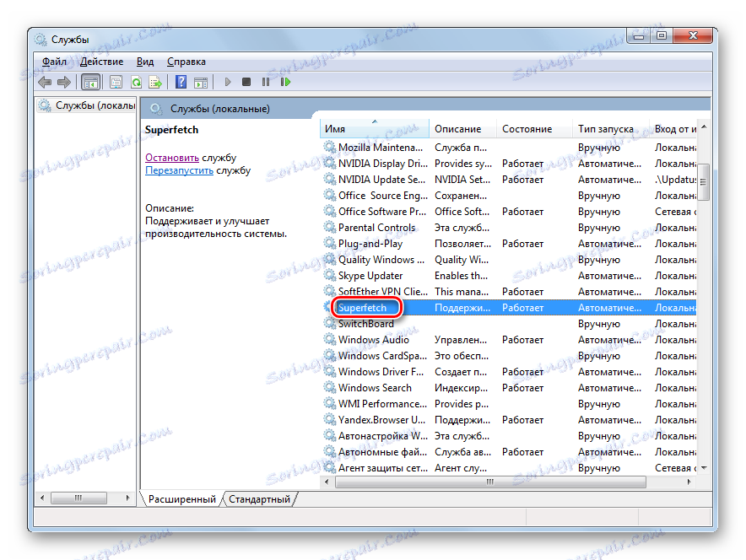Screen dimensions: 746x560
Task: Click the Refresh toolbar icon
Action: tap(137, 83)
